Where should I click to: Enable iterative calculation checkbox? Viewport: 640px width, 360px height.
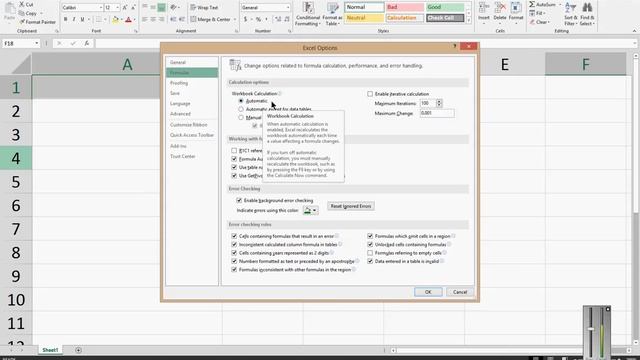(x=370, y=94)
